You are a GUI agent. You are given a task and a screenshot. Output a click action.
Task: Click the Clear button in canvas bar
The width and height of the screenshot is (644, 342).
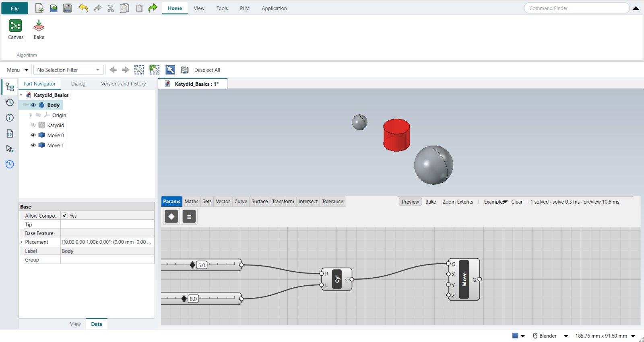pyautogui.click(x=517, y=202)
